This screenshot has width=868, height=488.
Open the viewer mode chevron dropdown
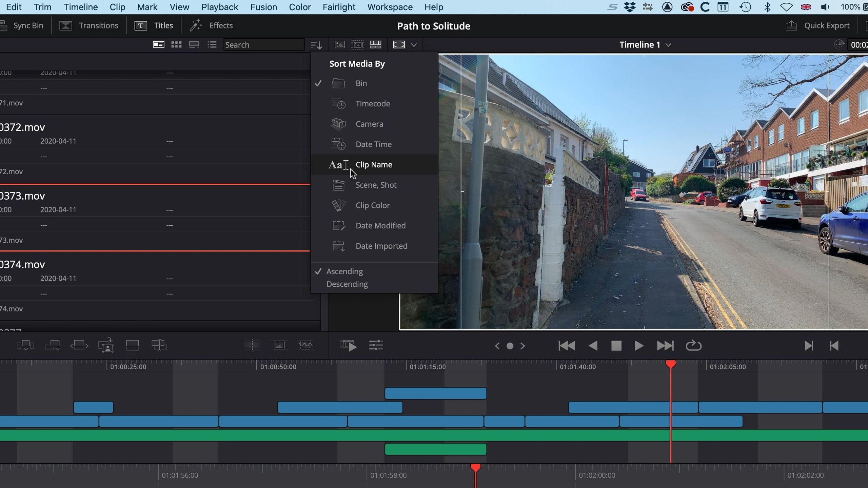[x=414, y=45]
